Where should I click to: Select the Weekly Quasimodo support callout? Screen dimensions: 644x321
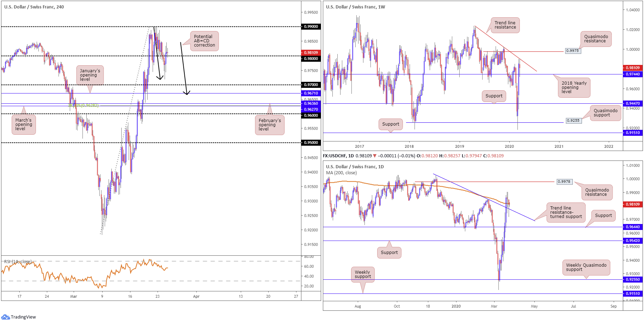pos(586,267)
